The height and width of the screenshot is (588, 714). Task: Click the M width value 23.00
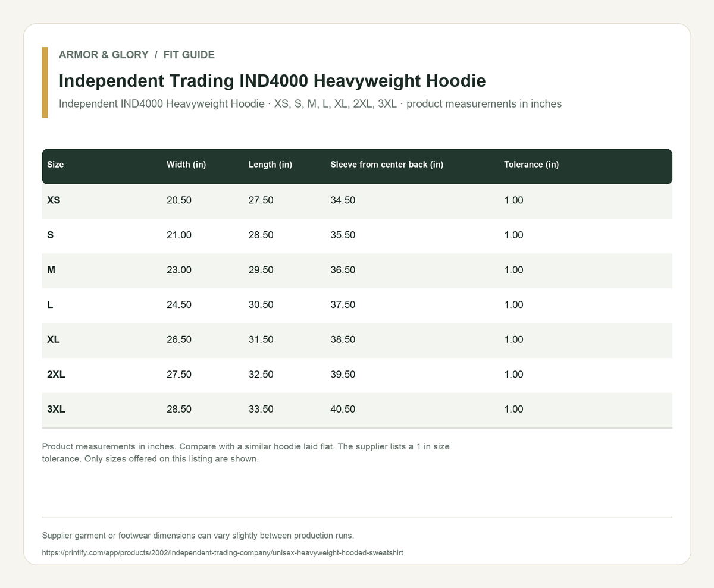[179, 270]
